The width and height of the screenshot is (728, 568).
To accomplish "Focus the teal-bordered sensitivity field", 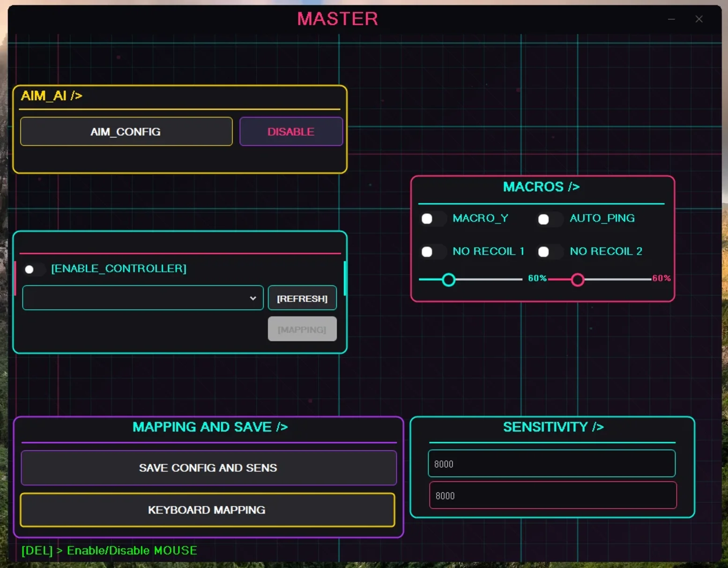I will [551, 463].
